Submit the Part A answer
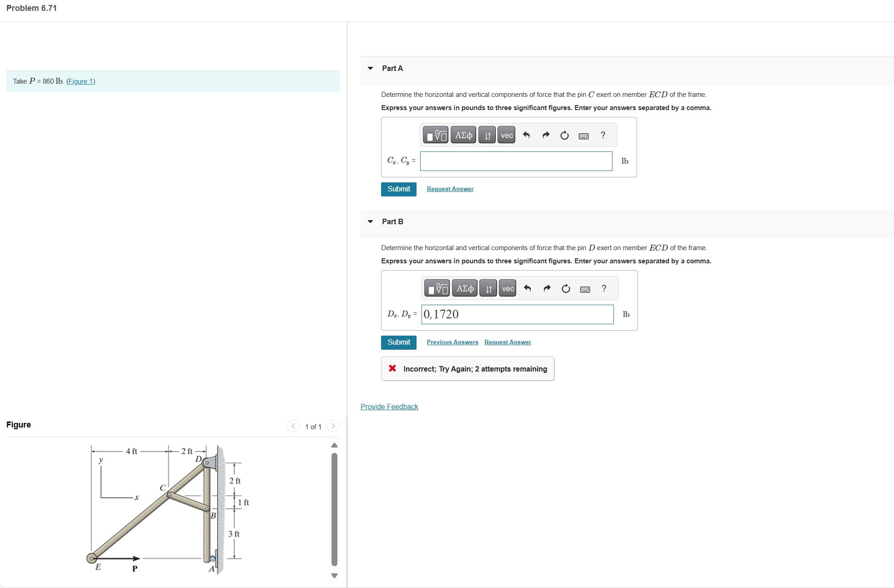894x588 pixels. (398, 189)
